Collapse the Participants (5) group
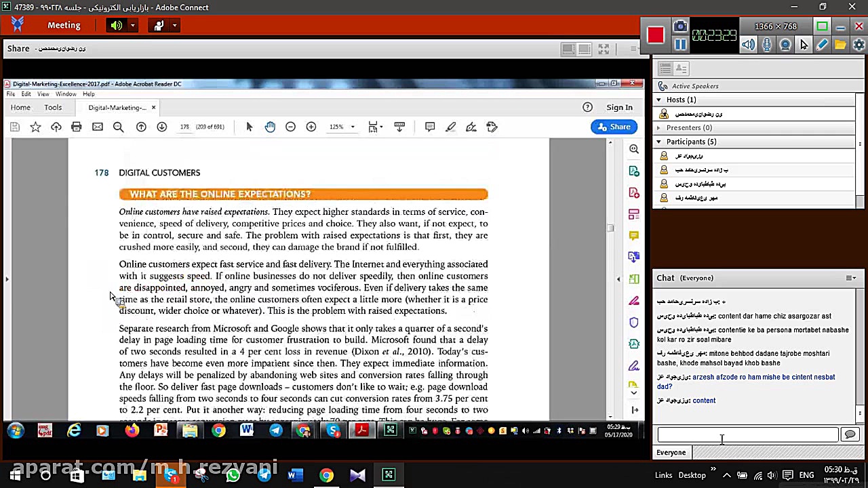Viewport: 868px width, 488px height. click(658, 142)
